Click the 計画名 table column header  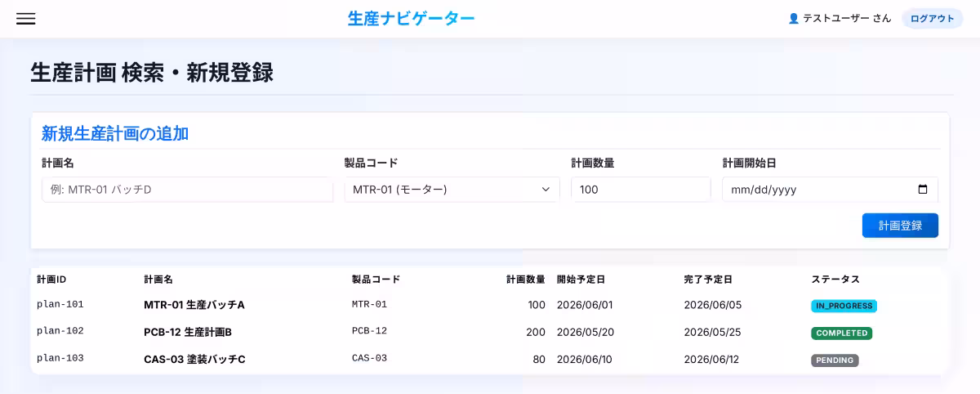(x=158, y=280)
